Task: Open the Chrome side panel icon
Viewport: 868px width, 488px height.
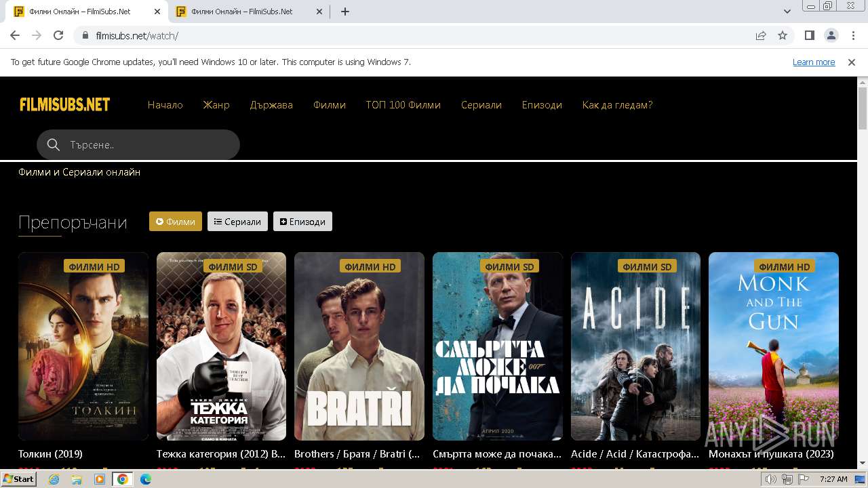Action: (x=809, y=35)
